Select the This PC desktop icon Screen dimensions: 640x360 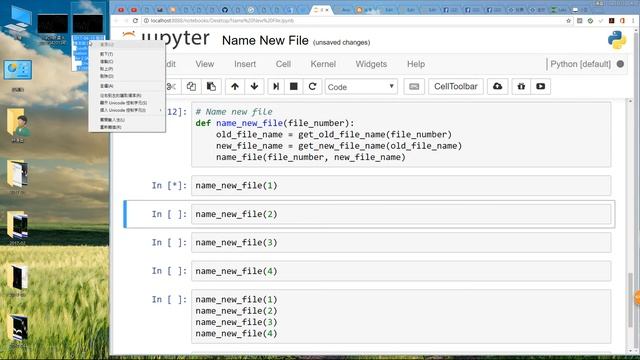[18, 22]
